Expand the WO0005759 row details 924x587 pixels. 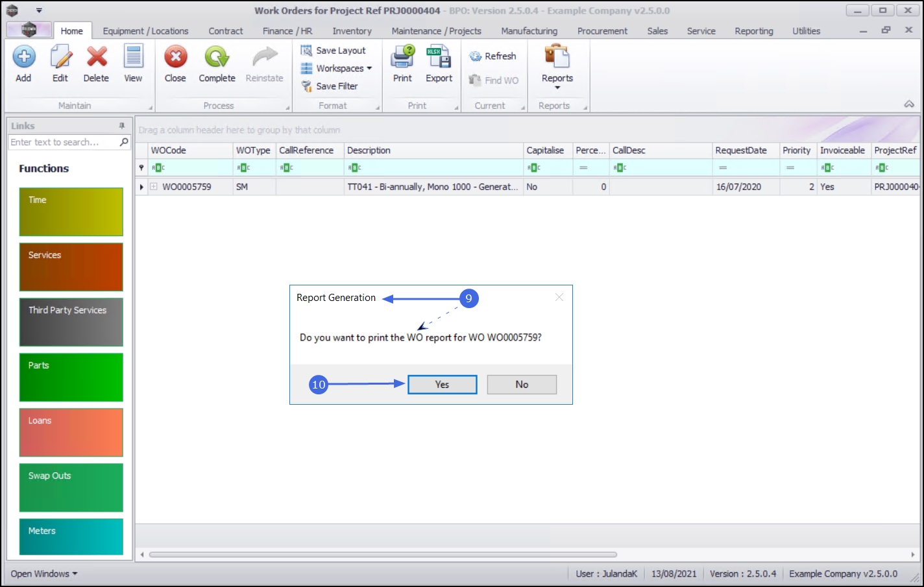pos(154,187)
